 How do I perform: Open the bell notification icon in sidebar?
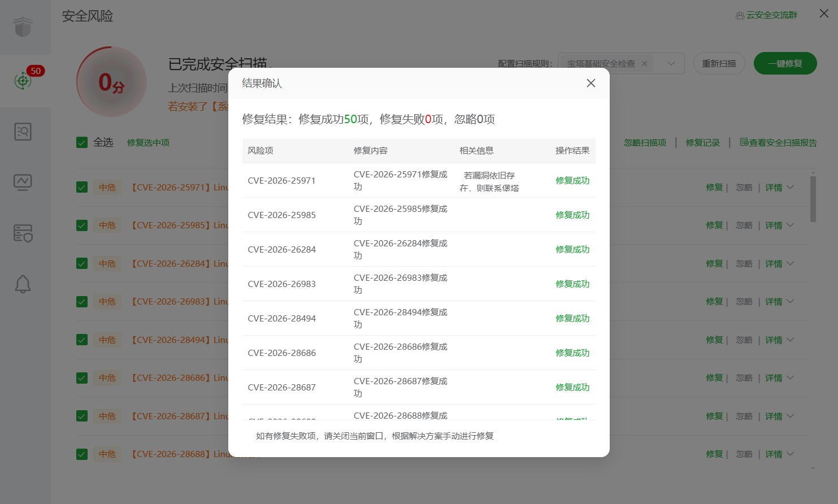[x=23, y=284]
